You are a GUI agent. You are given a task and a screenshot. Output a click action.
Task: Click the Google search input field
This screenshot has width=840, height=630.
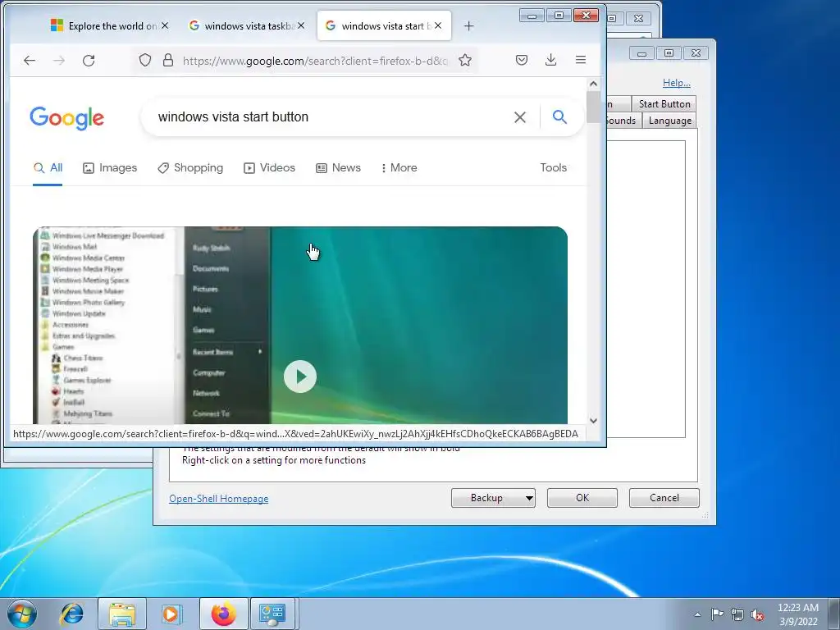click(332, 116)
